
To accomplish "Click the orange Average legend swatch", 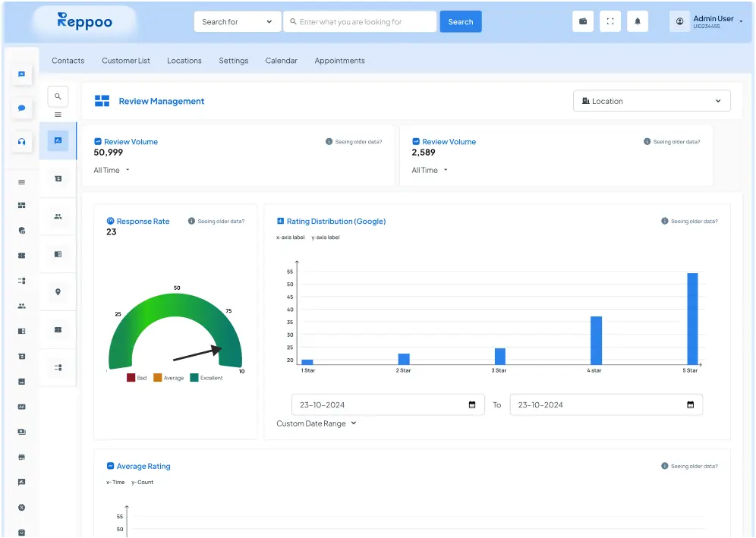I will (158, 377).
